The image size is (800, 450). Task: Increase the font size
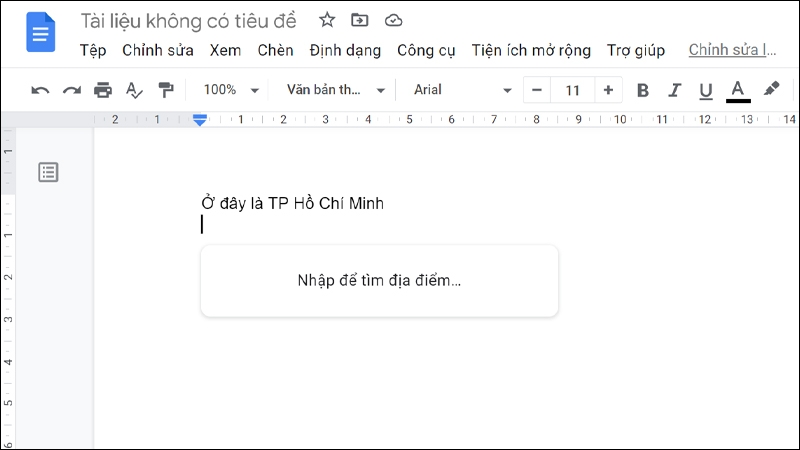click(608, 90)
